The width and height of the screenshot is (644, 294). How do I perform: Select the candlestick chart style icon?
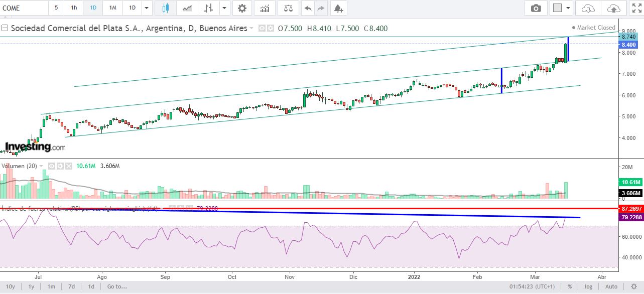pos(166,8)
